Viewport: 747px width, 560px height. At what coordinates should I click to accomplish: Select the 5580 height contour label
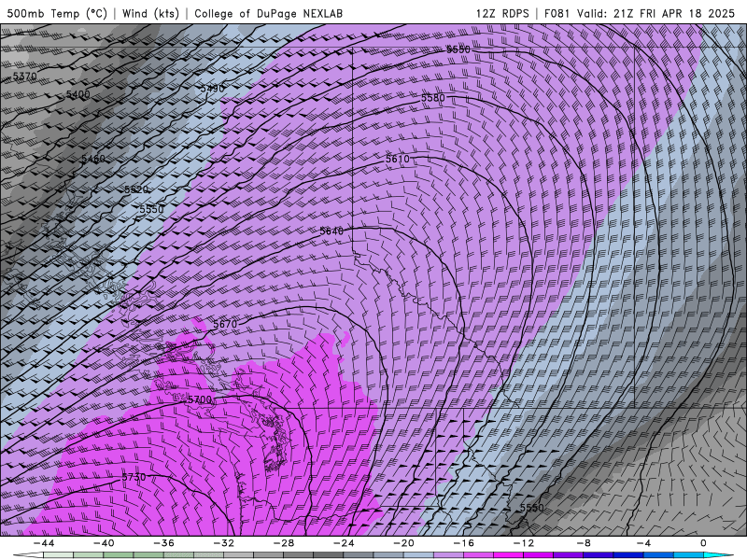pos(433,98)
